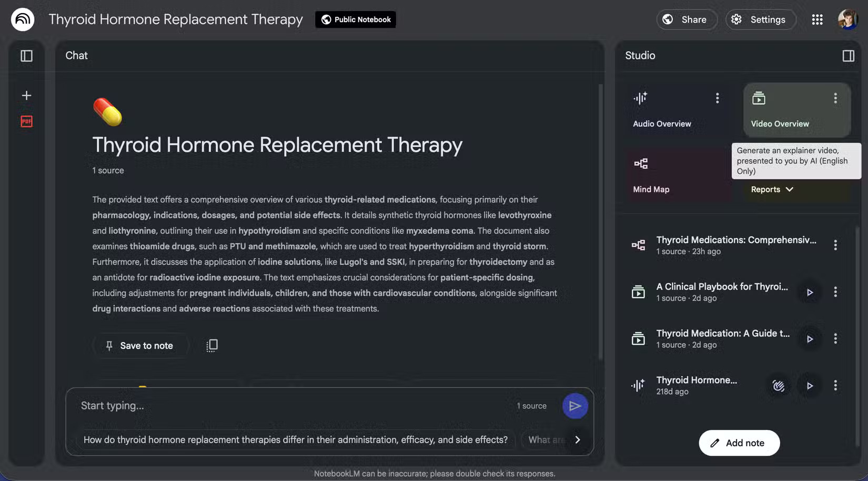This screenshot has width=868, height=481.
Task: Add a new source with the plus icon
Action: [26, 95]
